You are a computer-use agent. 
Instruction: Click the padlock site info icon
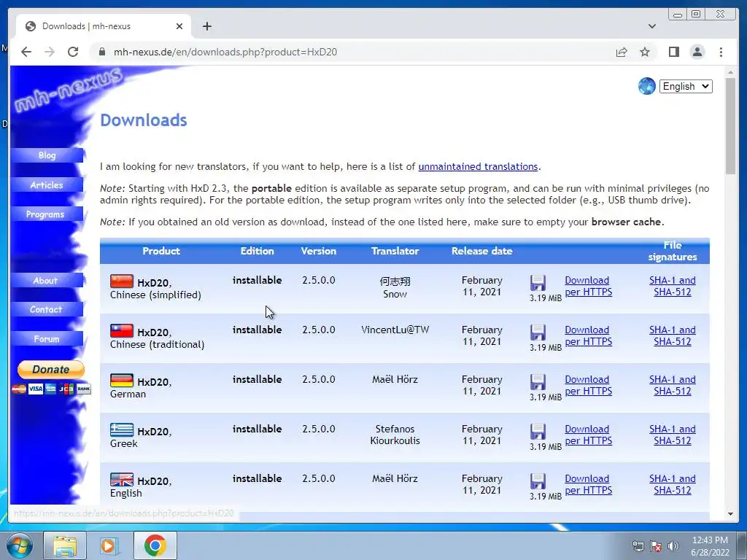[102, 52]
